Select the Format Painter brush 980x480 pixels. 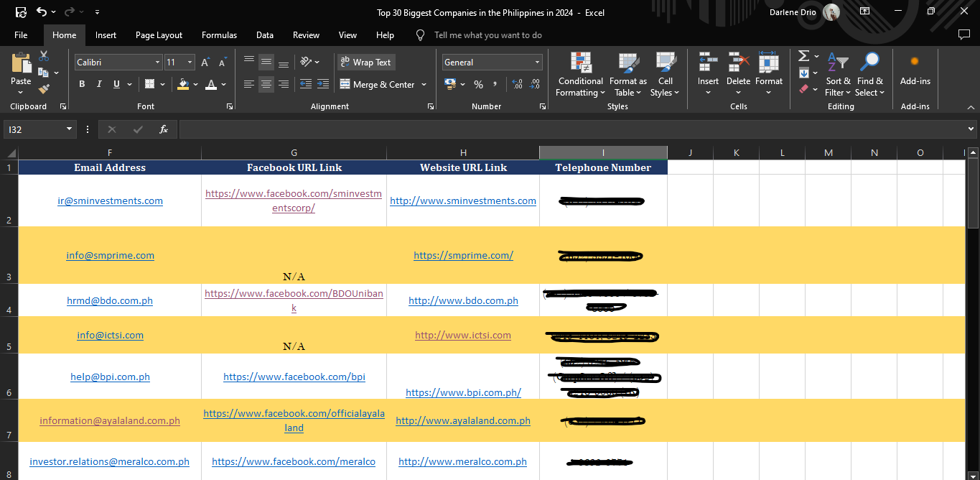[x=44, y=89]
